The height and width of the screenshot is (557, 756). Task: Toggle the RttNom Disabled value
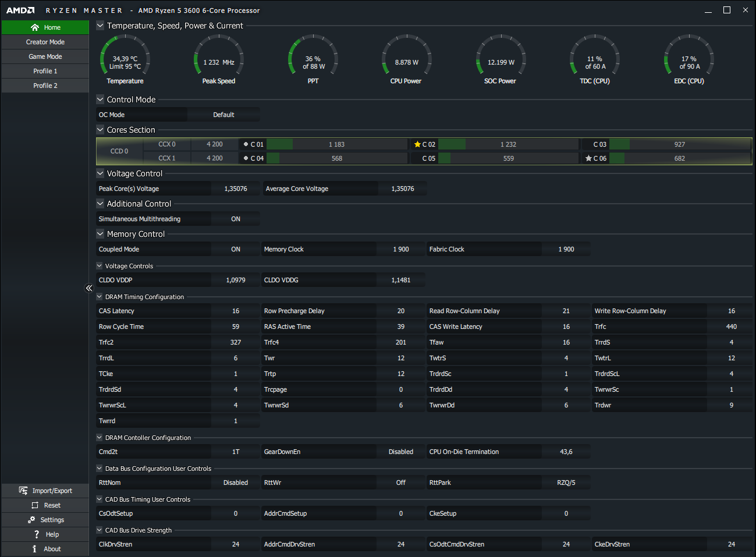click(x=236, y=483)
